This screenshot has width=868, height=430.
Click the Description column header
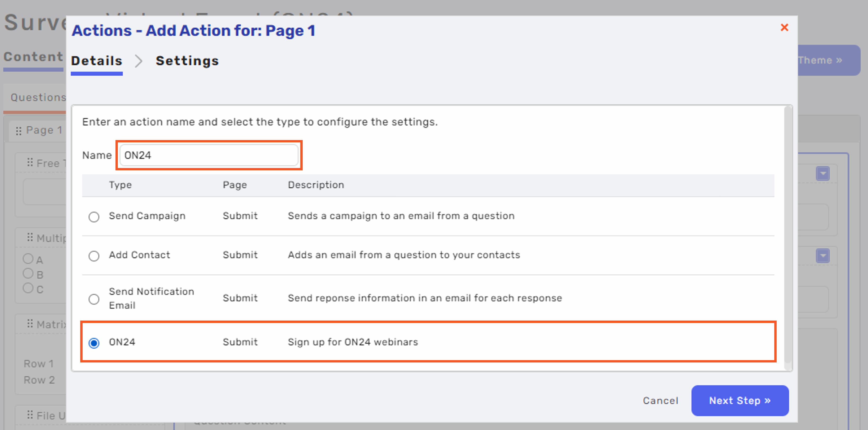click(316, 185)
